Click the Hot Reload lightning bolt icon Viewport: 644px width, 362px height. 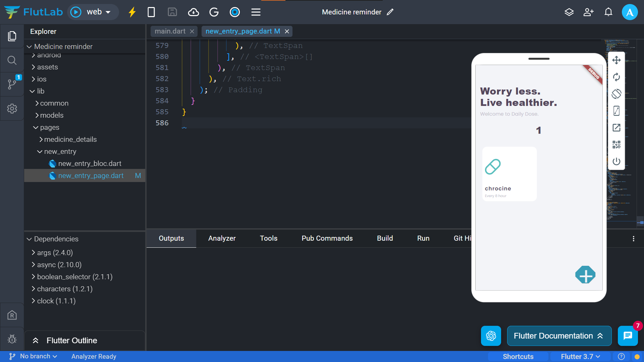click(132, 12)
